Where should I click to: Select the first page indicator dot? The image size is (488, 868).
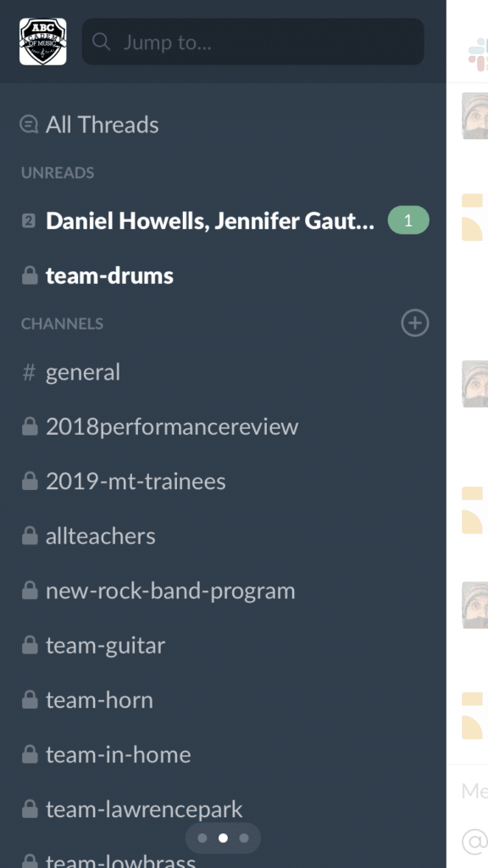[x=202, y=838]
